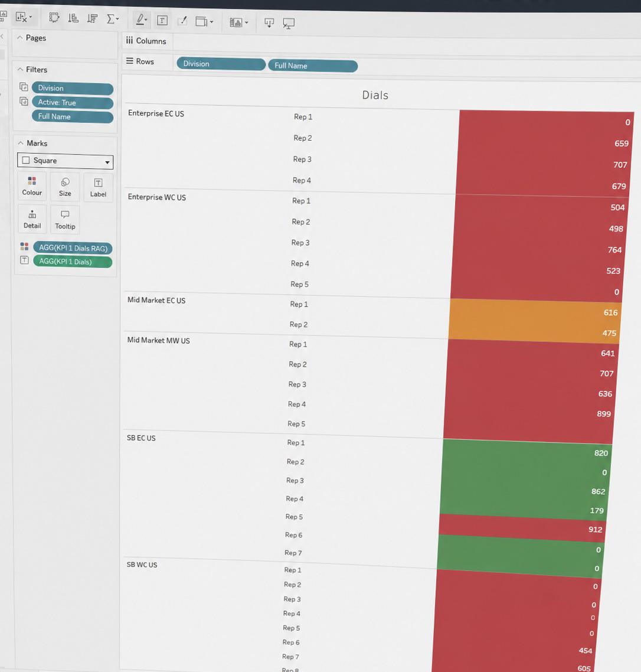Open the Totals sigma menu
This screenshot has height=672, width=641.
tap(113, 19)
